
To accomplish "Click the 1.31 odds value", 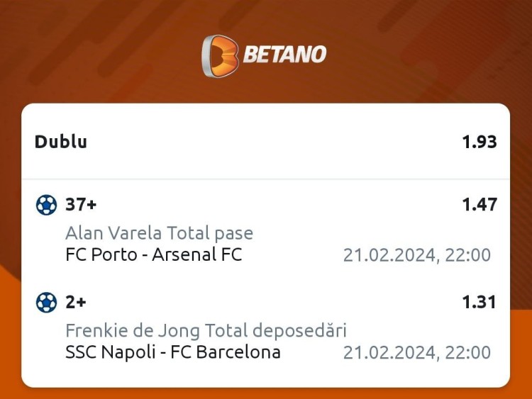I will click(x=480, y=302).
